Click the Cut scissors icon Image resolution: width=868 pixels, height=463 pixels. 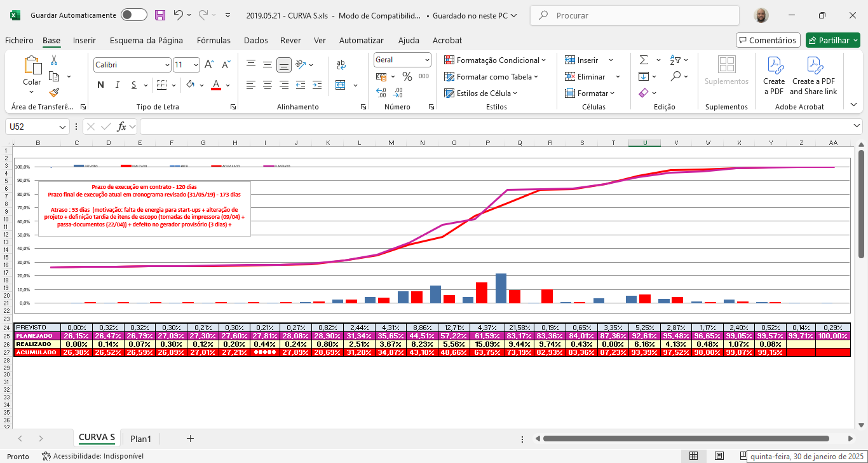point(54,60)
